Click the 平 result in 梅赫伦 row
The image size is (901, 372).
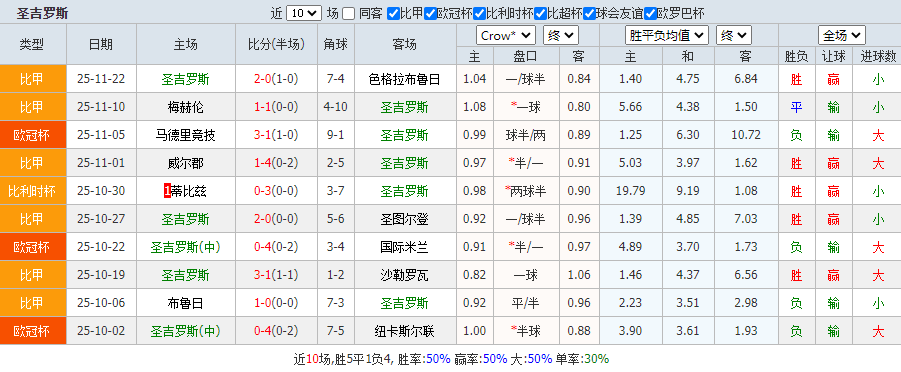tap(796, 108)
